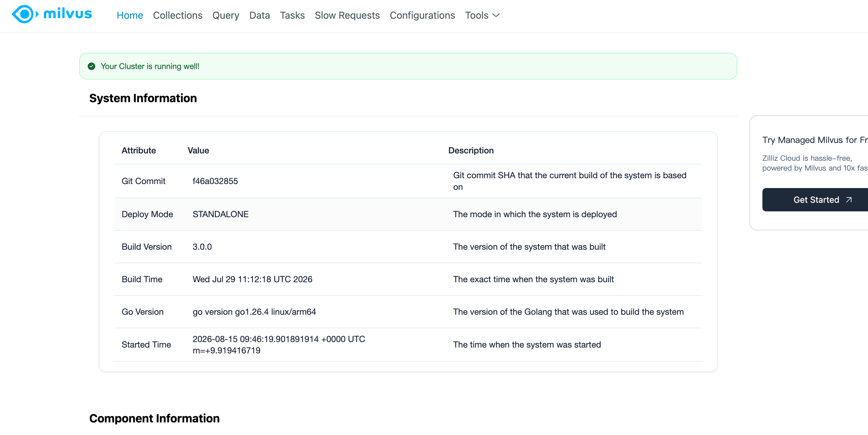
Task: Open Configurations page
Action: click(422, 15)
